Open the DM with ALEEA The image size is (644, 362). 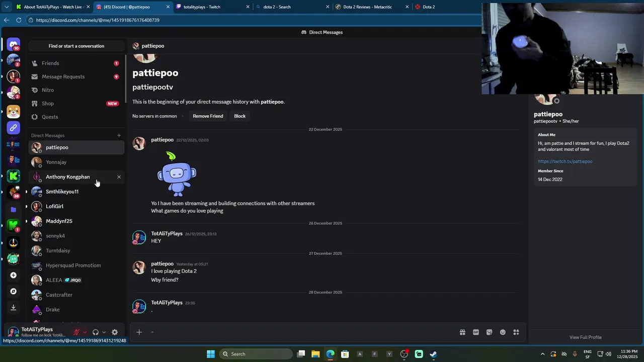[76, 280]
